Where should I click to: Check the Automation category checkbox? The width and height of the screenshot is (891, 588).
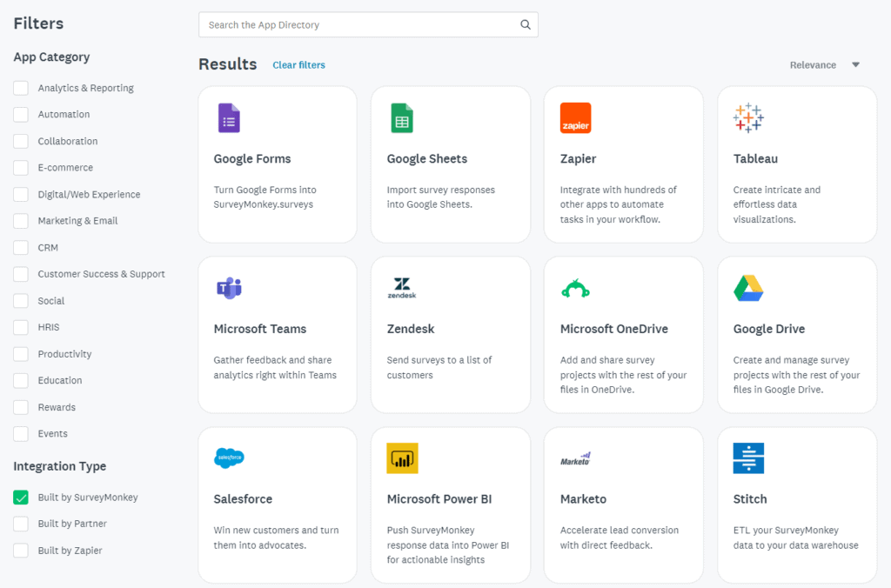tap(21, 114)
